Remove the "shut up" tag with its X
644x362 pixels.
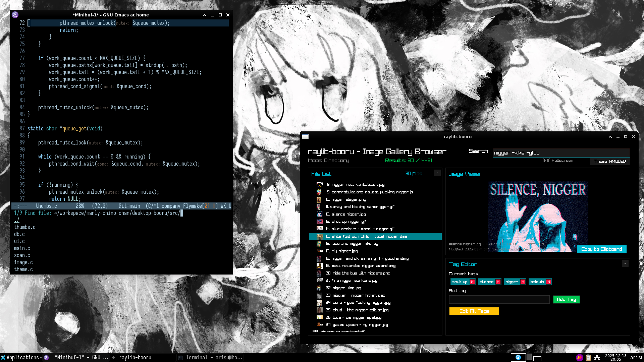[472, 282]
